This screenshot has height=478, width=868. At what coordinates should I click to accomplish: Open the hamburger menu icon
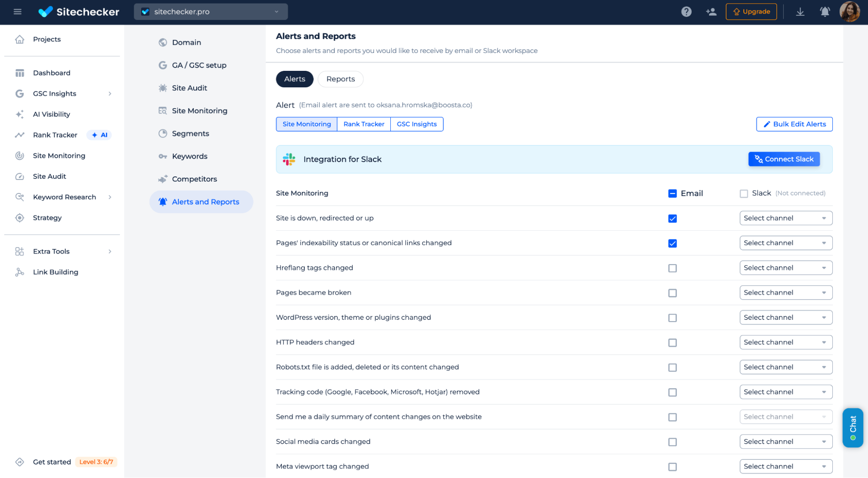click(17, 12)
